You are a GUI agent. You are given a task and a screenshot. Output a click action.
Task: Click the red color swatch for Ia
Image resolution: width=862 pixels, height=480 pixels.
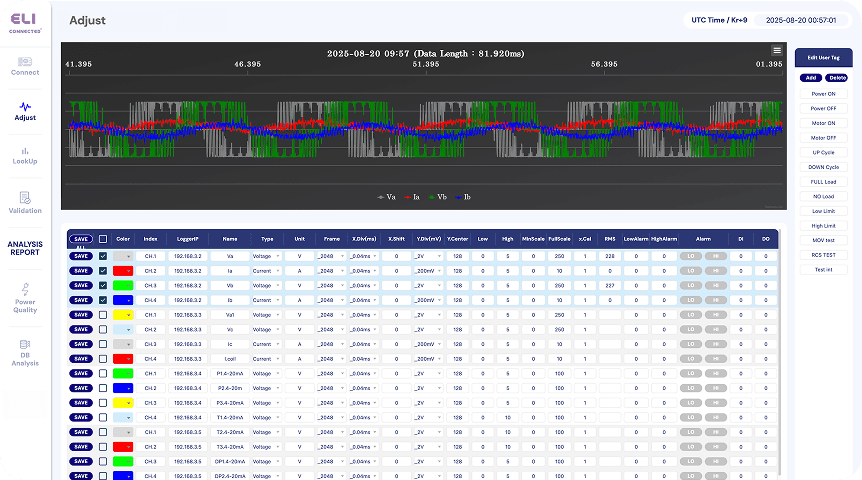124,271
